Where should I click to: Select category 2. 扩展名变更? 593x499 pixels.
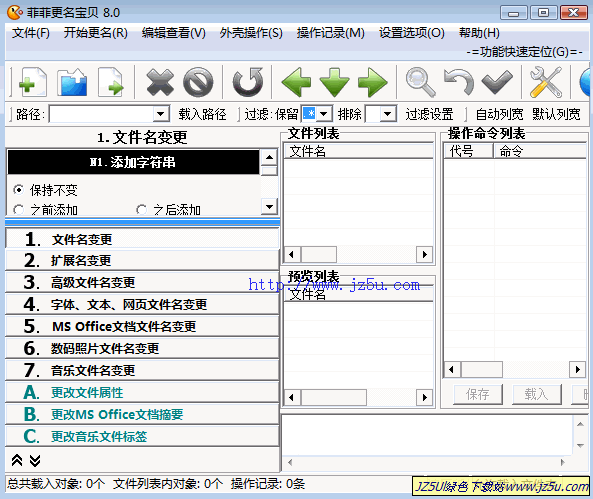tap(142, 260)
